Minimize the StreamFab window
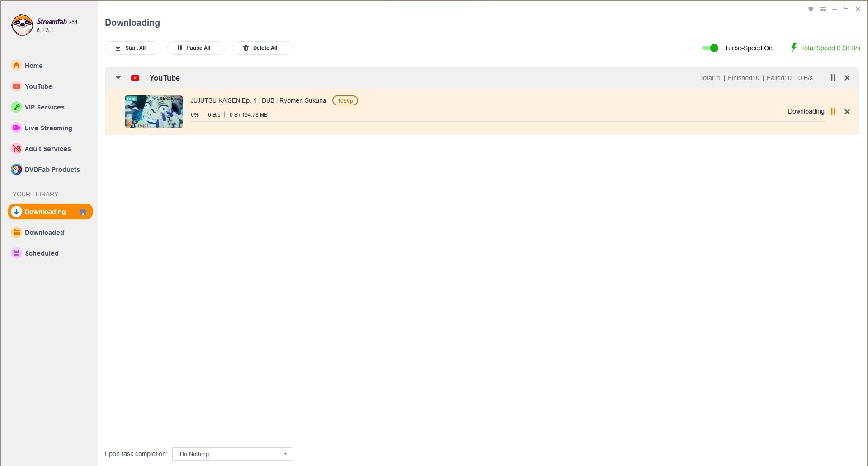This screenshot has height=466, width=868. [835, 9]
